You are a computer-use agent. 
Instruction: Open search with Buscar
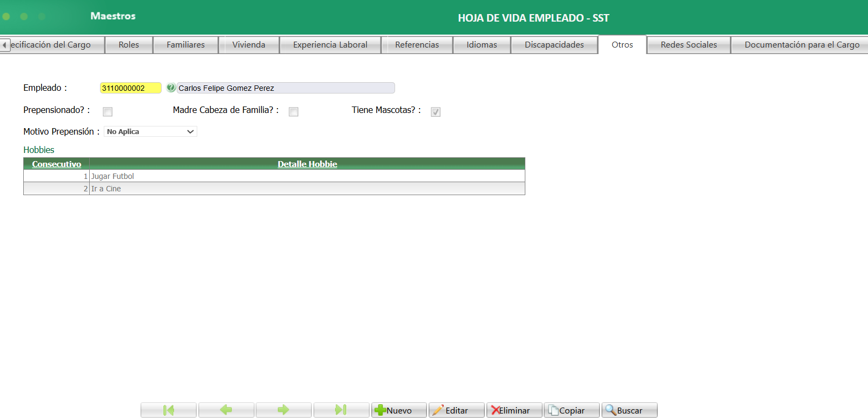click(629, 410)
